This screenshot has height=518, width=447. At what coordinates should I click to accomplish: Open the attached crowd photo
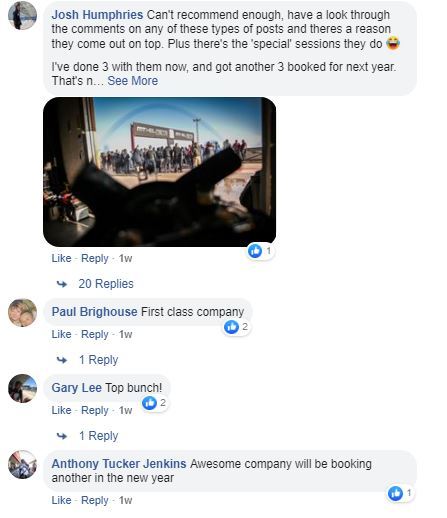(x=159, y=172)
